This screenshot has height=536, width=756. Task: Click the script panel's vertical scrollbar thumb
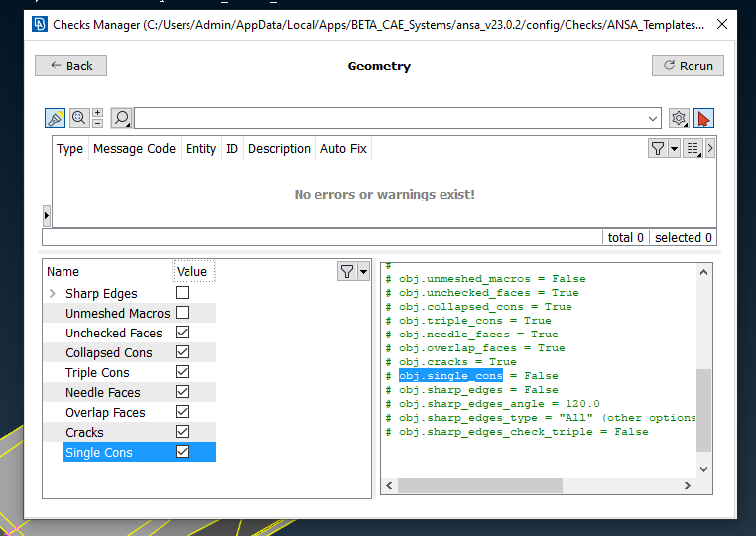[704, 410]
